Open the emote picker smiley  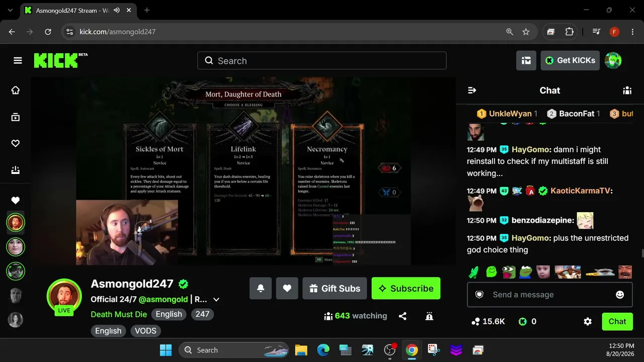(620, 295)
